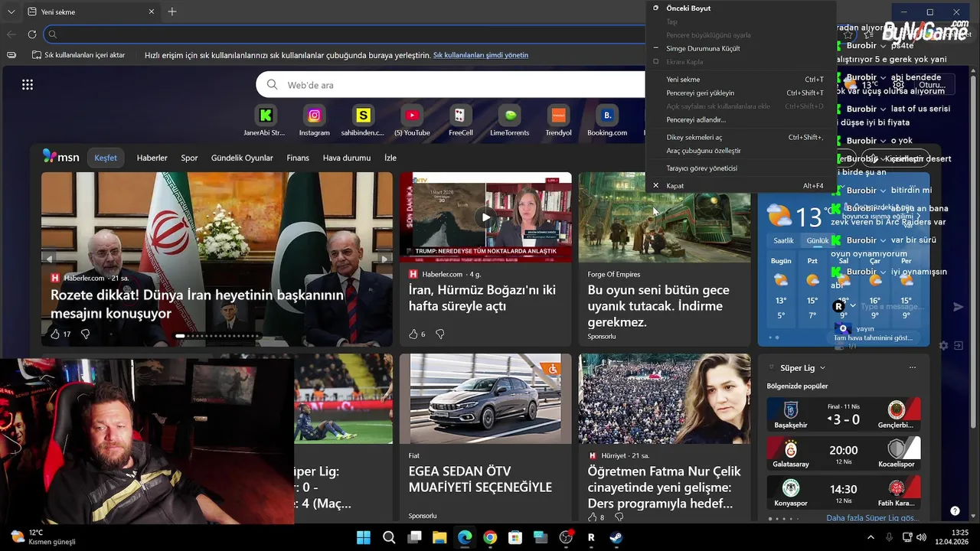The height and width of the screenshot is (551, 980).
Task: Open the Süper Lig card more options
Action: tap(912, 368)
